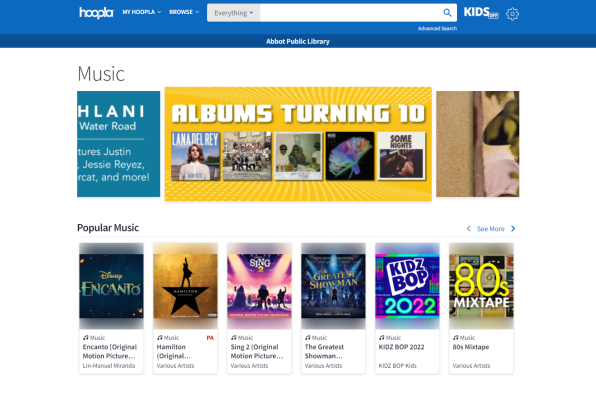Click music note icon on 80s Mixtape card

tap(455, 338)
